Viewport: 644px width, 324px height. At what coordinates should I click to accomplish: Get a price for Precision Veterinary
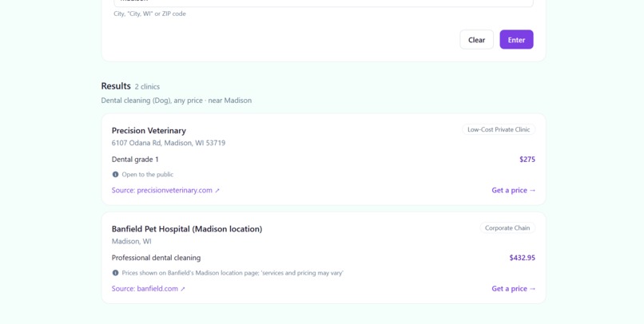(514, 190)
